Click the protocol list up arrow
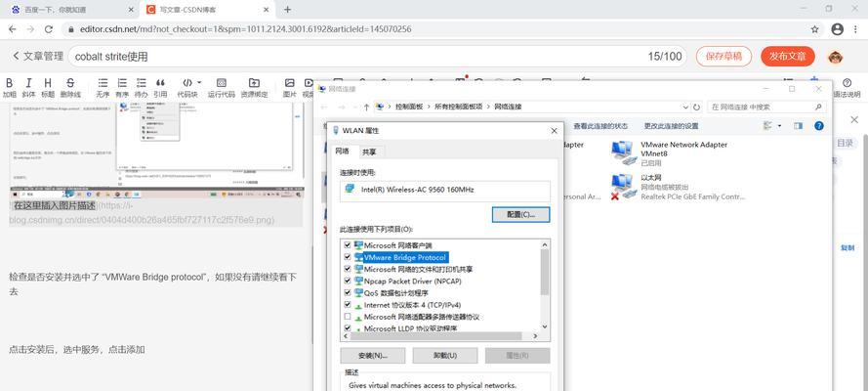868x391 pixels. (x=545, y=244)
